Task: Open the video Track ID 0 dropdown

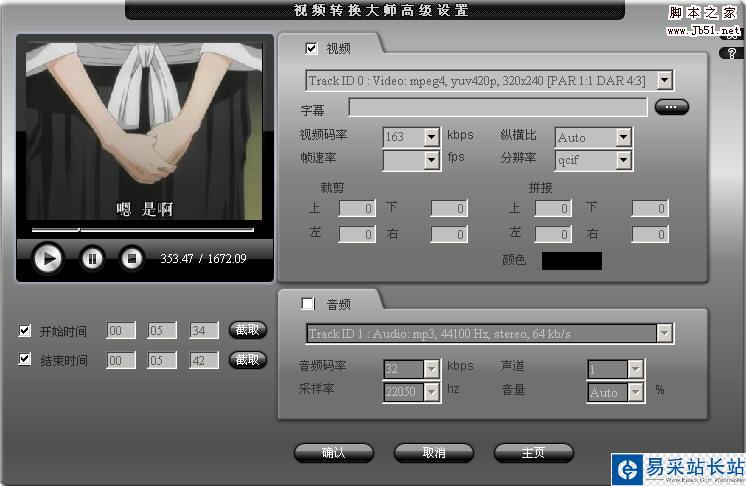Action: coord(665,80)
